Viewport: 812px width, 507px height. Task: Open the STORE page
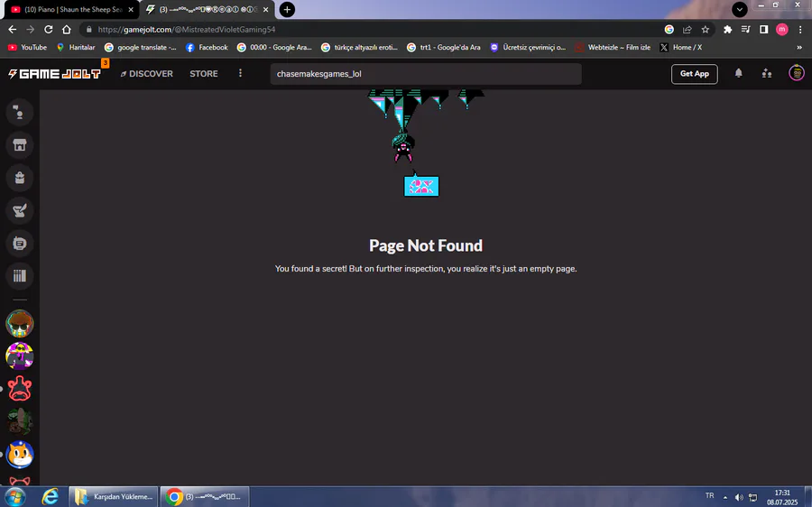click(x=204, y=74)
